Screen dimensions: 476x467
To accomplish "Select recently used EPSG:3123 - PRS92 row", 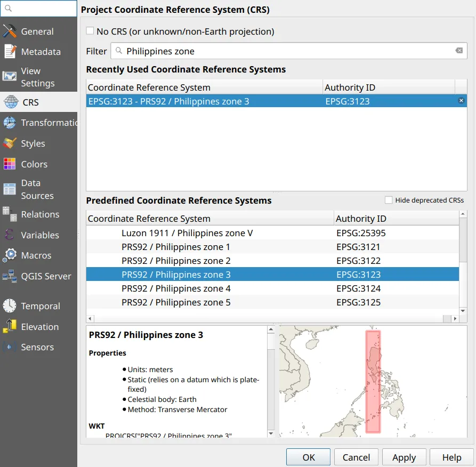I will pos(276,101).
